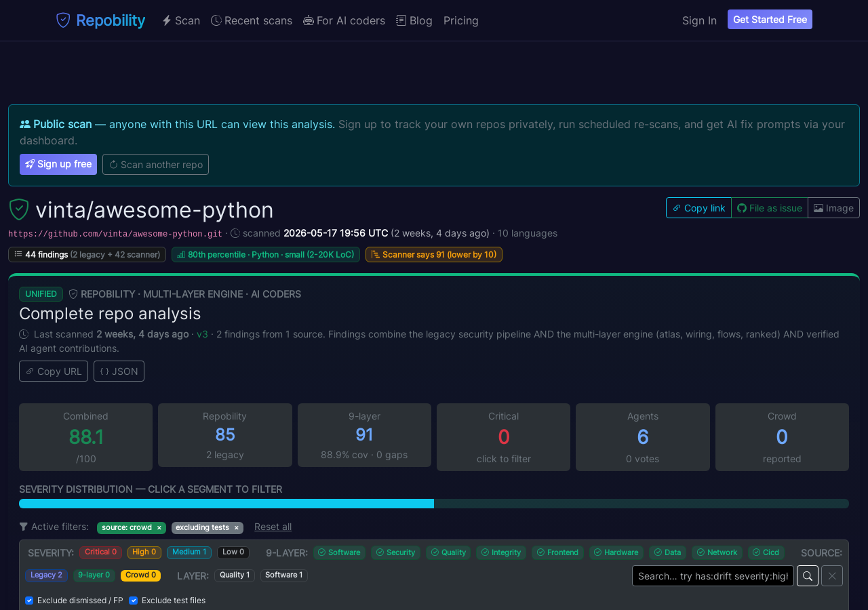The image size is (868, 610).
Task: Open the Pricing page
Action: coord(461,20)
